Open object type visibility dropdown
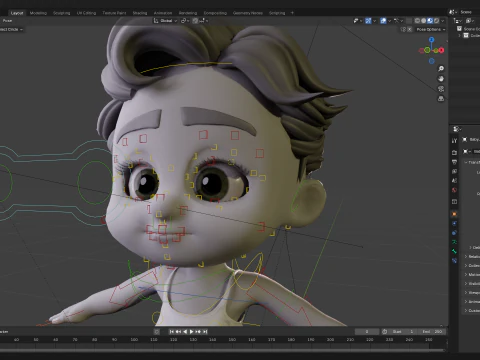The image size is (480, 360). [x=358, y=21]
